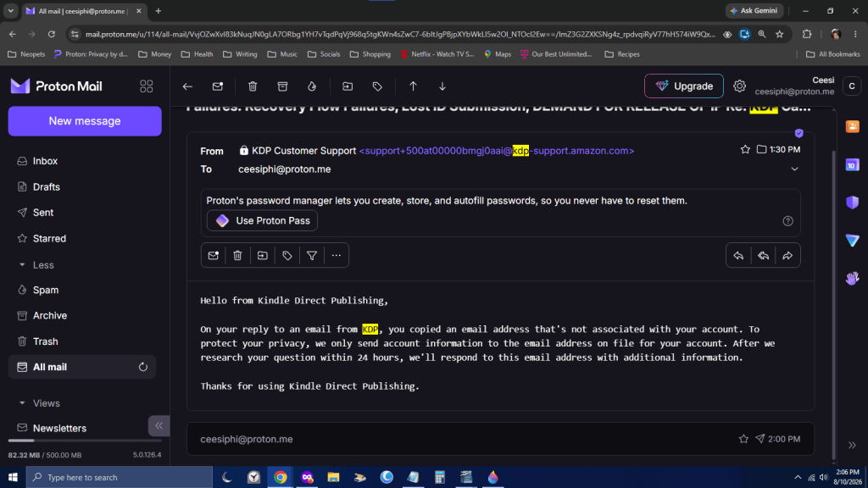Open Proton VPN side panel icon
868x488 pixels.
[852, 240]
